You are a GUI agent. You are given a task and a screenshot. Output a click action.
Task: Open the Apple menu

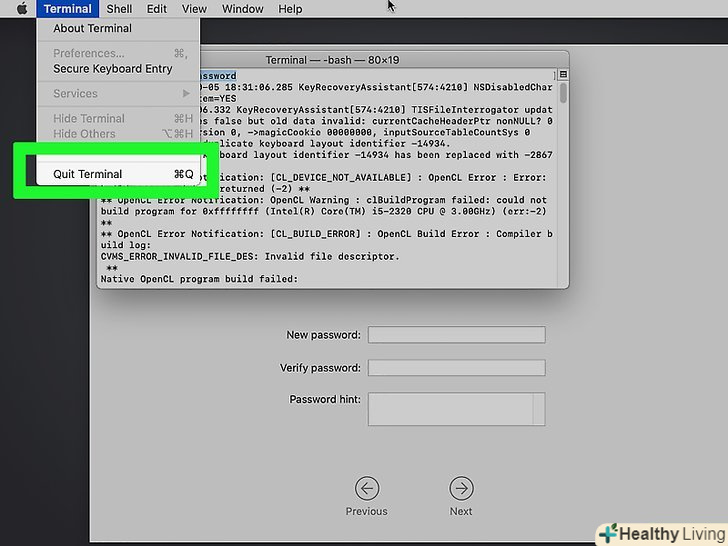22,8
